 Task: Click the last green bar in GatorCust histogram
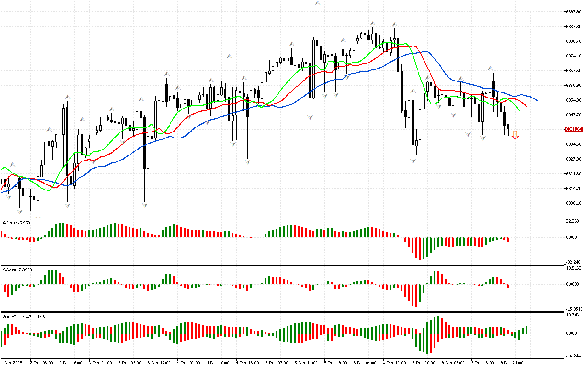click(x=526, y=329)
